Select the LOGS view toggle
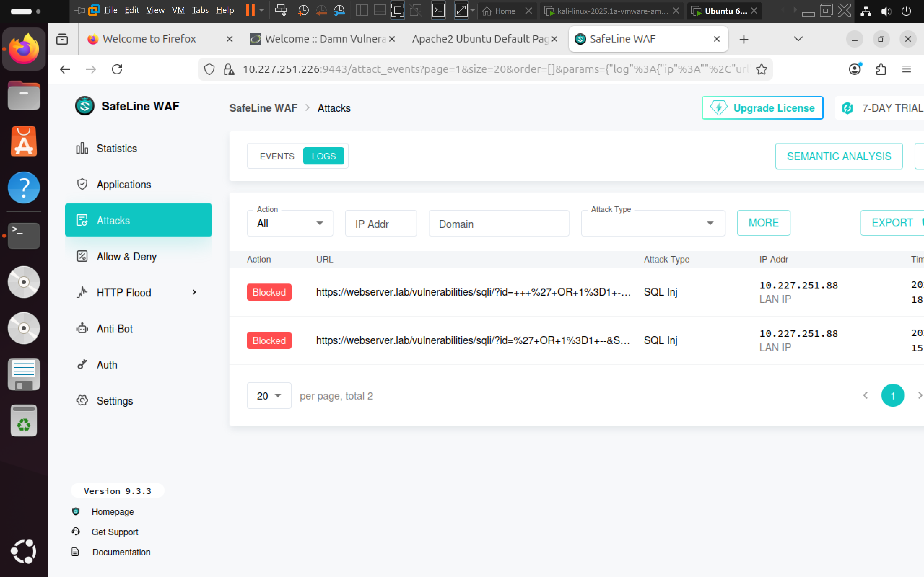This screenshot has width=924, height=577. point(323,156)
